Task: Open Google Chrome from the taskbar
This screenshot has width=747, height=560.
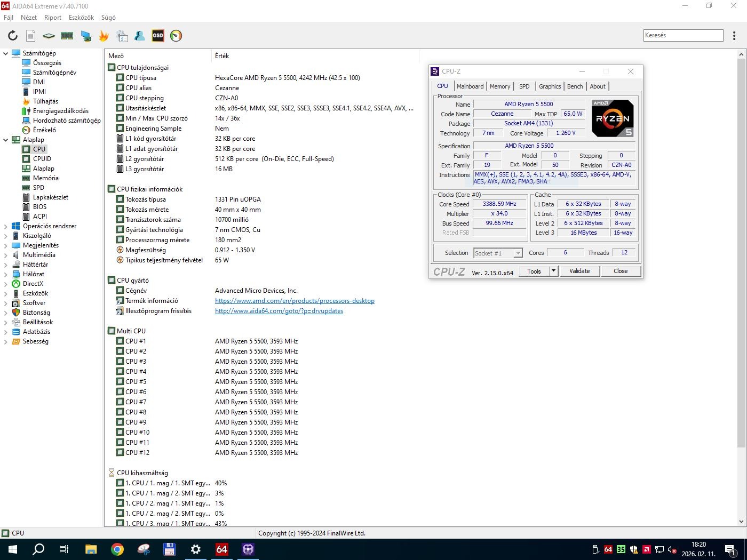Action: 117,549
